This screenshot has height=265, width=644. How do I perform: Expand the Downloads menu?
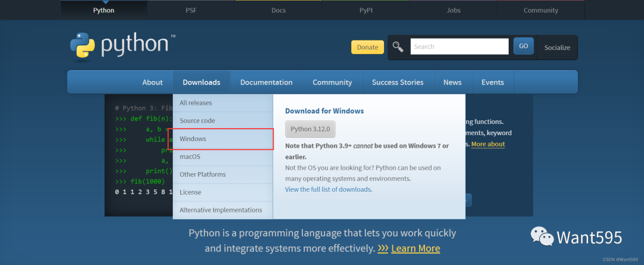click(202, 82)
